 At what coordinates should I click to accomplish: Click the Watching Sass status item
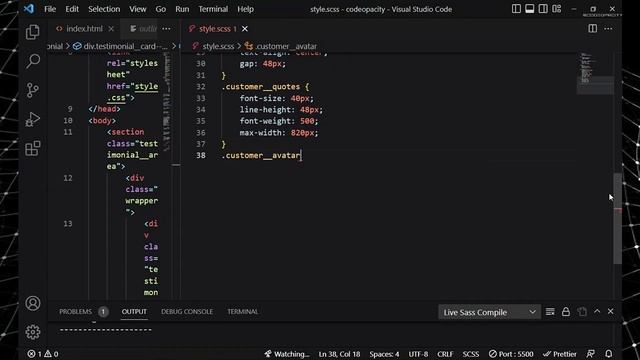287,354
